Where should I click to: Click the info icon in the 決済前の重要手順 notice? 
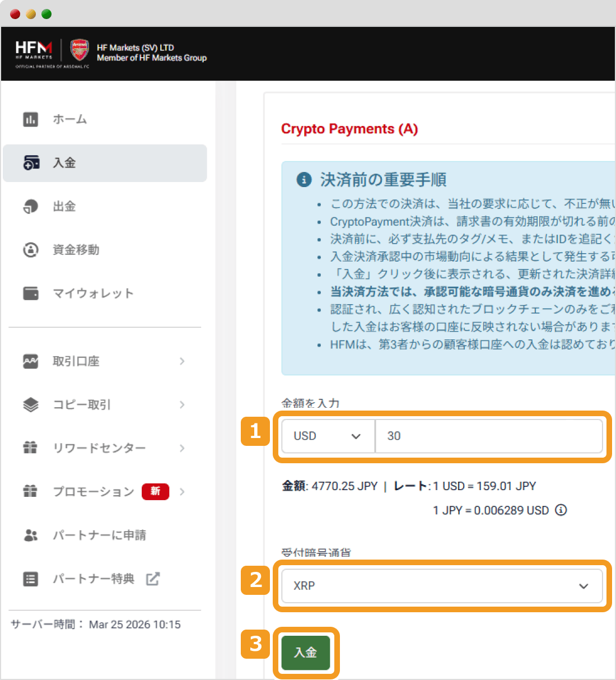coord(304,180)
